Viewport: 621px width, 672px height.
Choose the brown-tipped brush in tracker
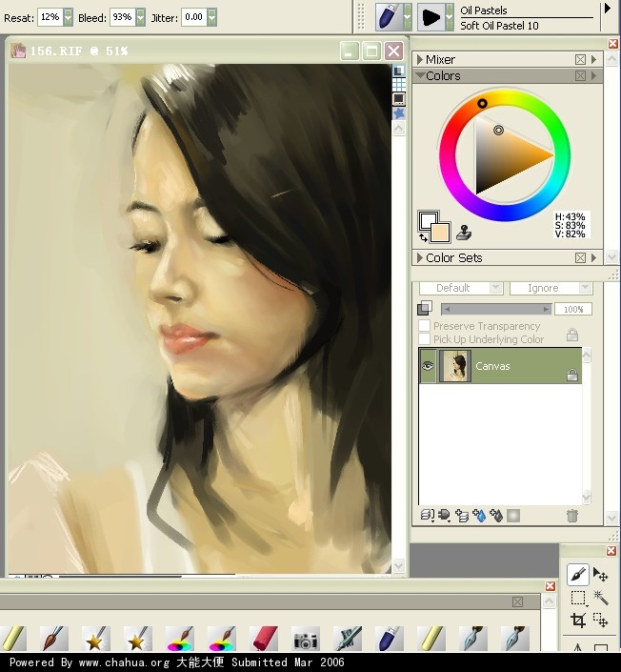(54, 639)
